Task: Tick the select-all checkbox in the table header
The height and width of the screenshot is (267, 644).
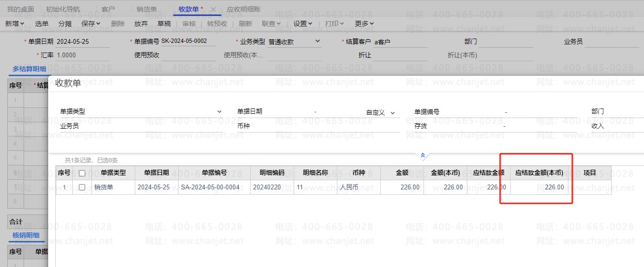Action: (x=82, y=173)
